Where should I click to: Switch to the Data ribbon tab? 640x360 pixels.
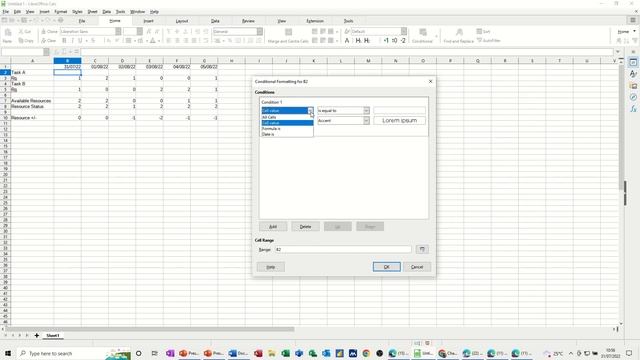pos(215,21)
